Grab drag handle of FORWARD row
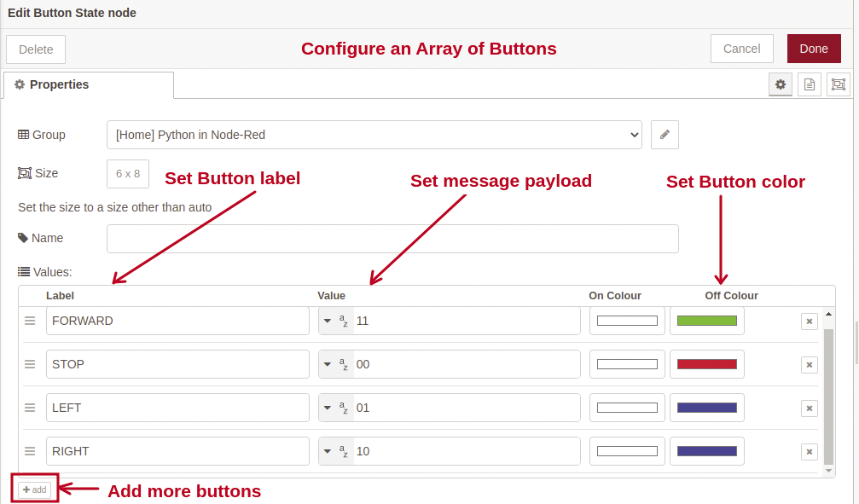The height and width of the screenshot is (504, 859). tap(30, 322)
